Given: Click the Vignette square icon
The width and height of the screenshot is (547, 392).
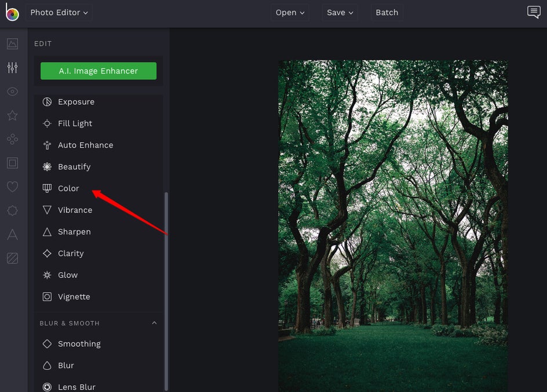Looking at the screenshot, I should point(47,296).
